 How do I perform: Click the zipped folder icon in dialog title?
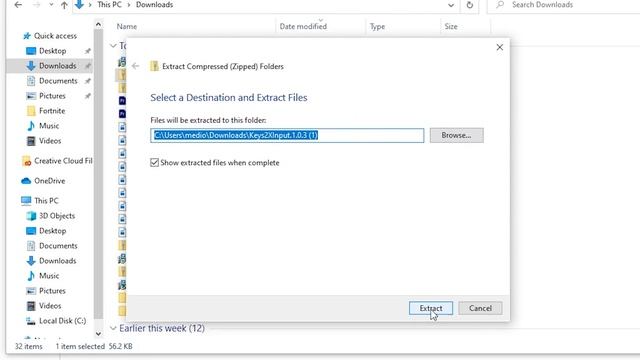click(154, 66)
